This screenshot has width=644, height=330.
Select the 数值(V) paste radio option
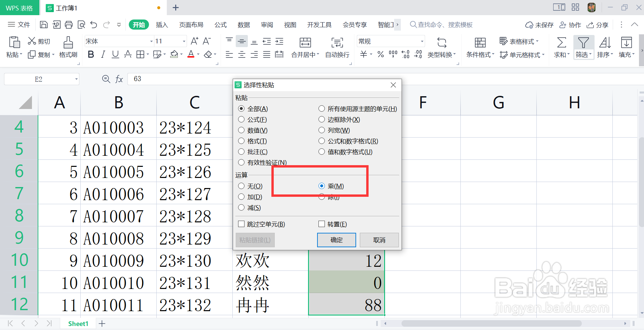[241, 130]
